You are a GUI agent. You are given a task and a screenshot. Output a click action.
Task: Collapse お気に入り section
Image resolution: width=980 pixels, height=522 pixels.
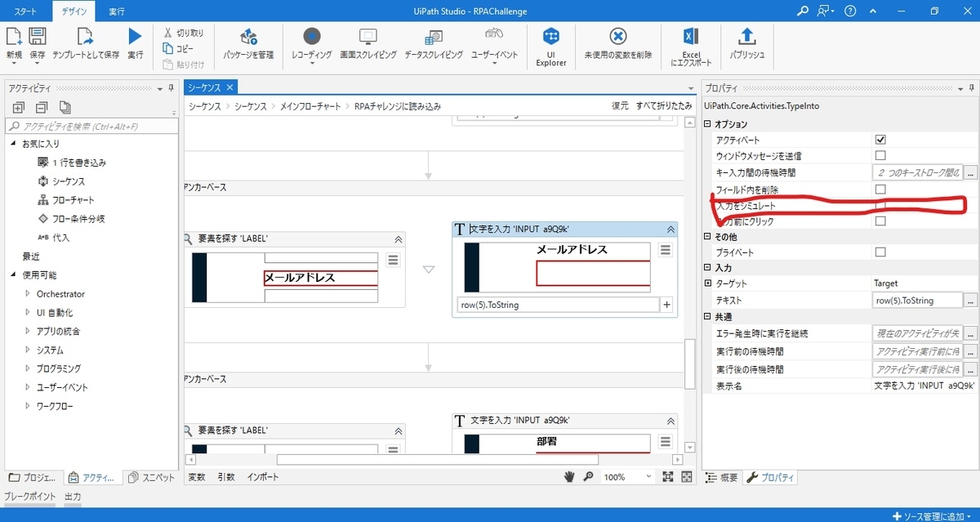pos(13,144)
